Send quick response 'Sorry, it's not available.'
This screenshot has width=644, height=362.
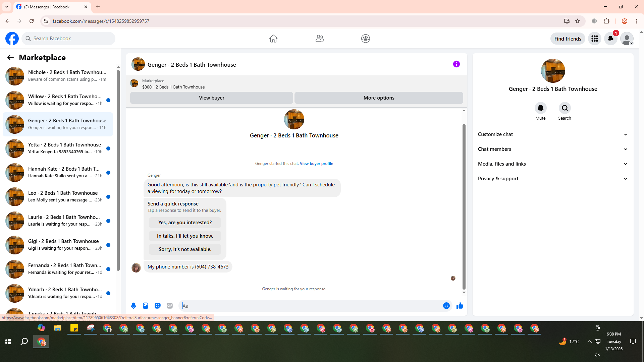point(185,249)
